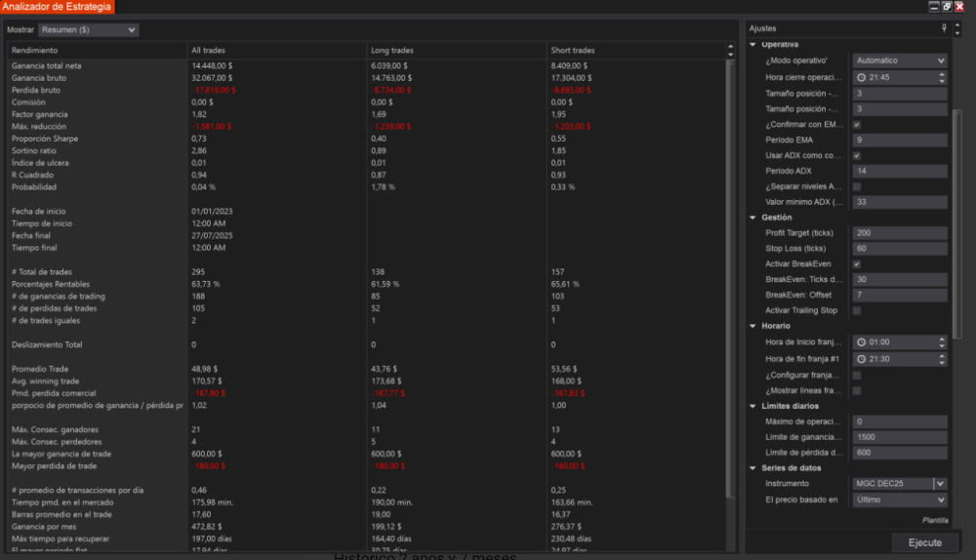Open the Instrumento MGC DEC25 dropdown
The height and width of the screenshot is (560, 976).
click(x=940, y=483)
